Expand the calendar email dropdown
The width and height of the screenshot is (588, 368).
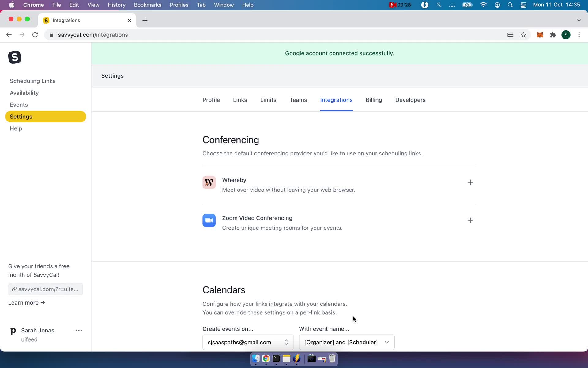[287, 342]
